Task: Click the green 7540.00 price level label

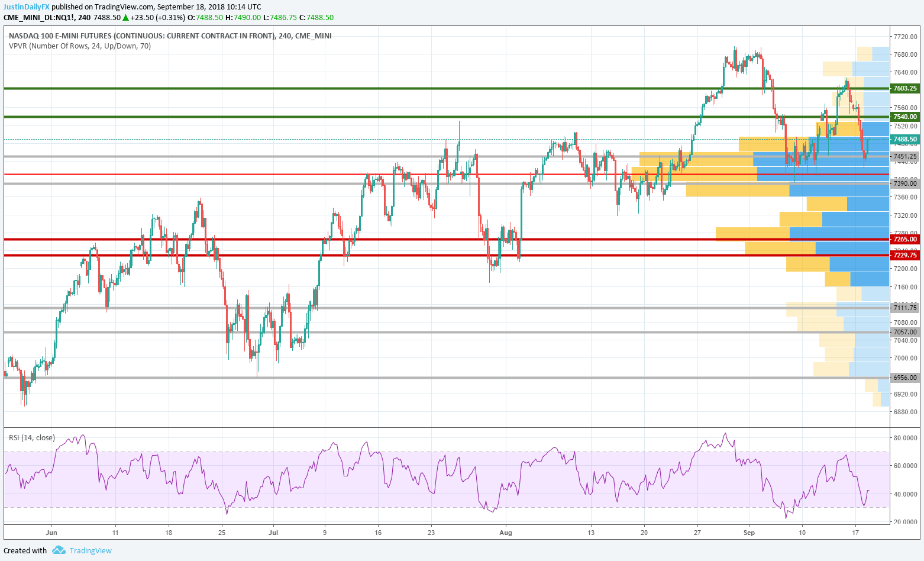Action: click(905, 117)
